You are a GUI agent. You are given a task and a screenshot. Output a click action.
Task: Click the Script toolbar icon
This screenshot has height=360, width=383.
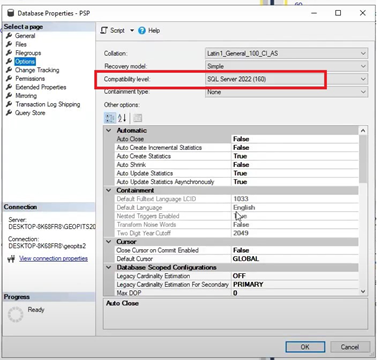click(x=104, y=30)
